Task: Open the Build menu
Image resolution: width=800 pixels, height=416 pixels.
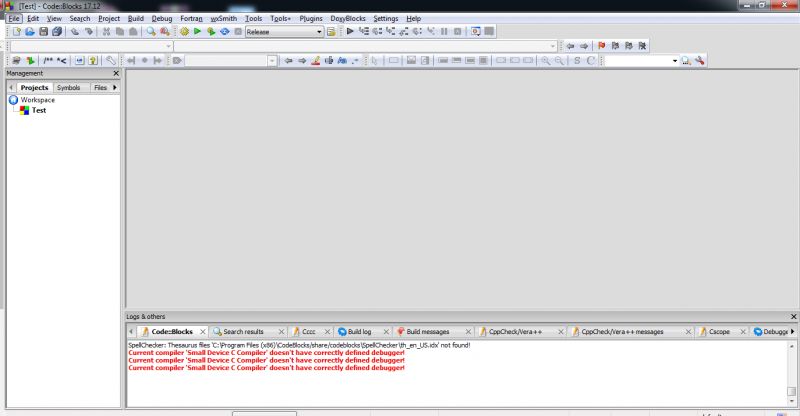Action: 136,18
